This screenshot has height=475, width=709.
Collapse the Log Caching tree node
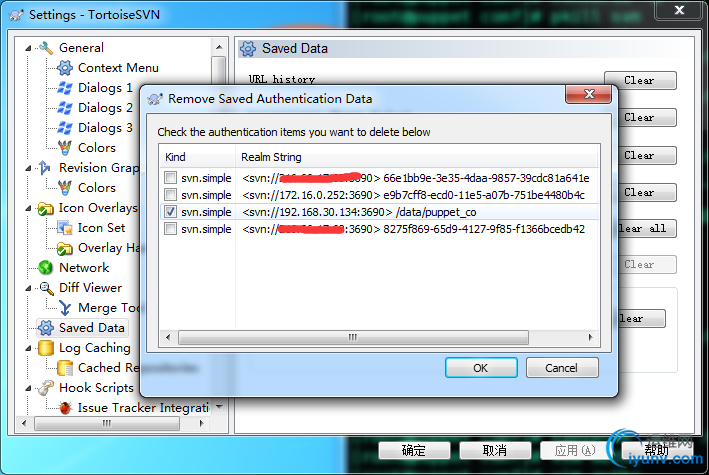pyautogui.click(x=28, y=348)
